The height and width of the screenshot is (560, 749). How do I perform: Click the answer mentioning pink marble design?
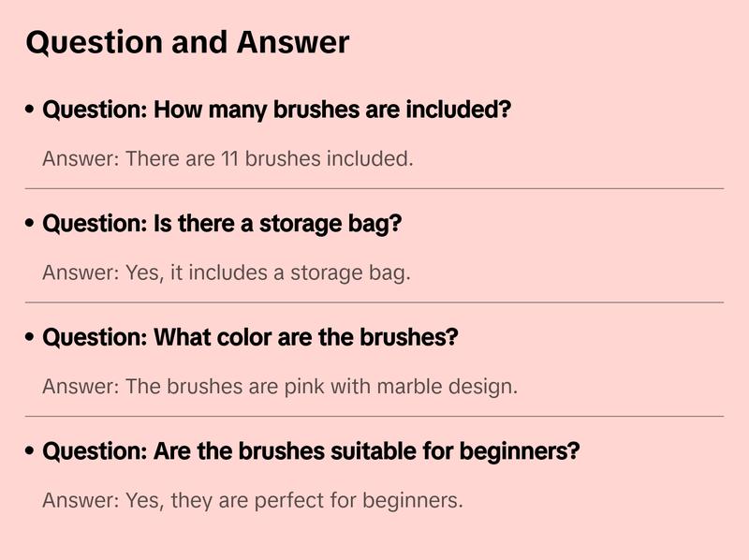click(280, 387)
